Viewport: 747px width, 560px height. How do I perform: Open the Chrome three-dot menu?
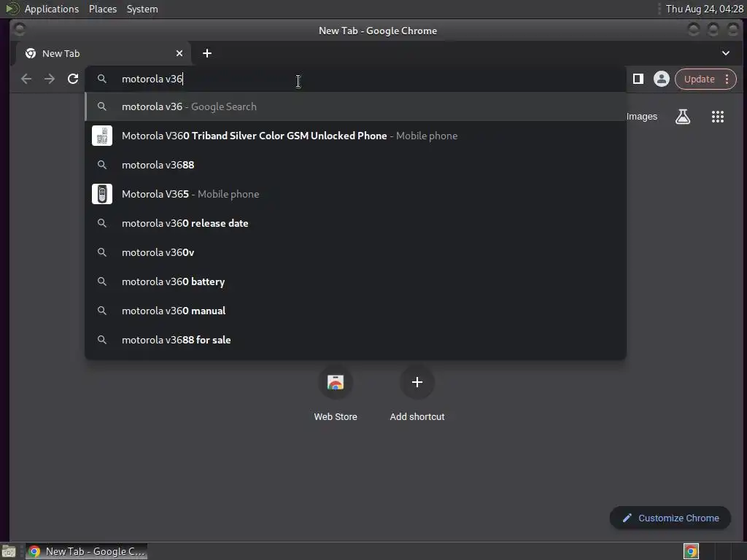point(727,79)
